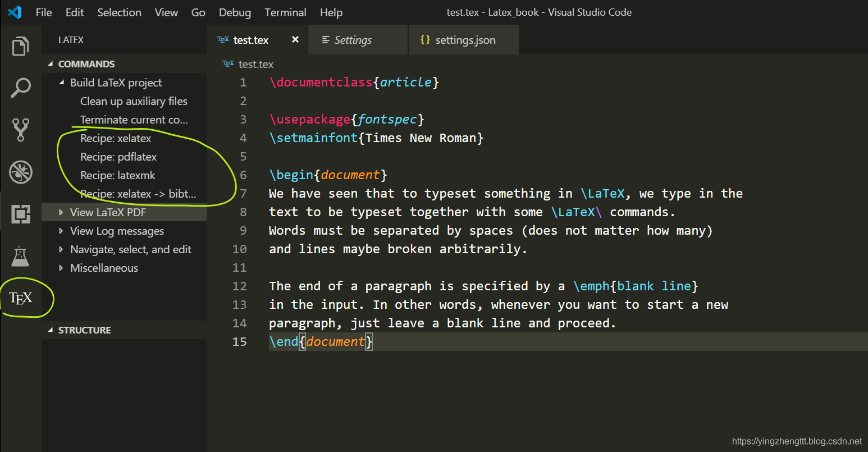The height and width of the screenshot is (452, 868).
Task: Run Terminate current compilation command
Action: [x=134, y=120]
